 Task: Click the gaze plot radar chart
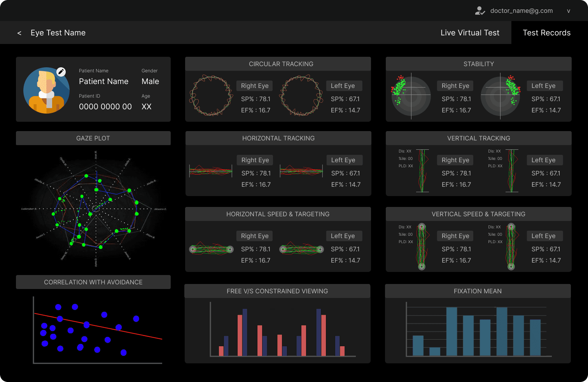tap(94, 209)
